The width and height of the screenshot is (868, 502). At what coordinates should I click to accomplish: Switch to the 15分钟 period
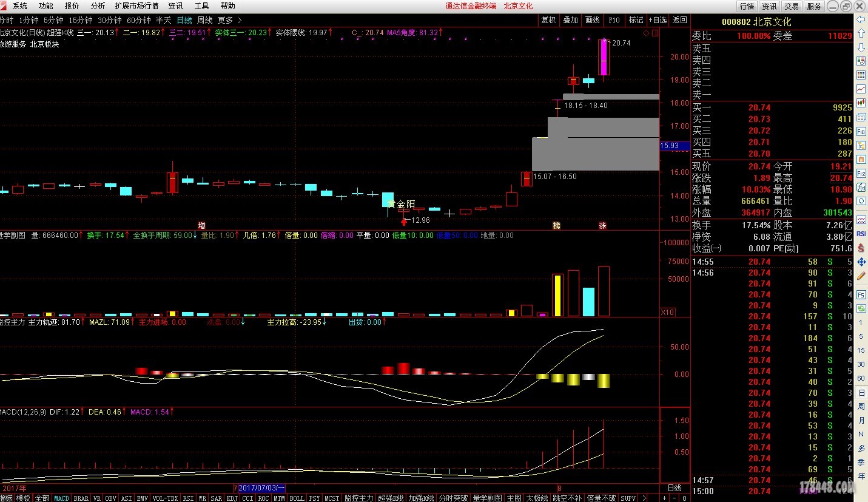80,20
